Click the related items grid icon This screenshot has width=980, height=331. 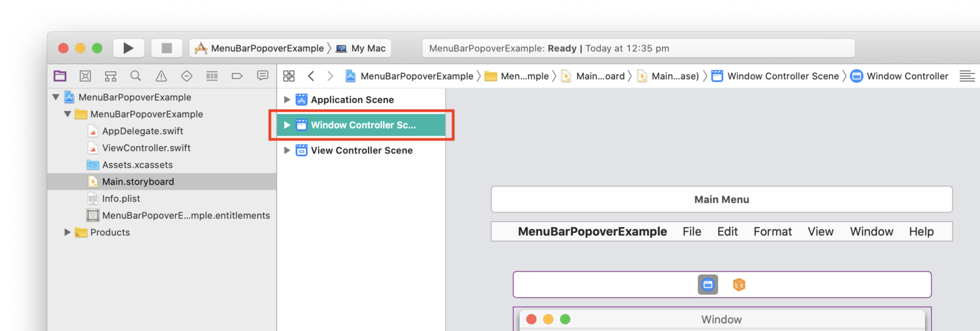coord(289,76)
